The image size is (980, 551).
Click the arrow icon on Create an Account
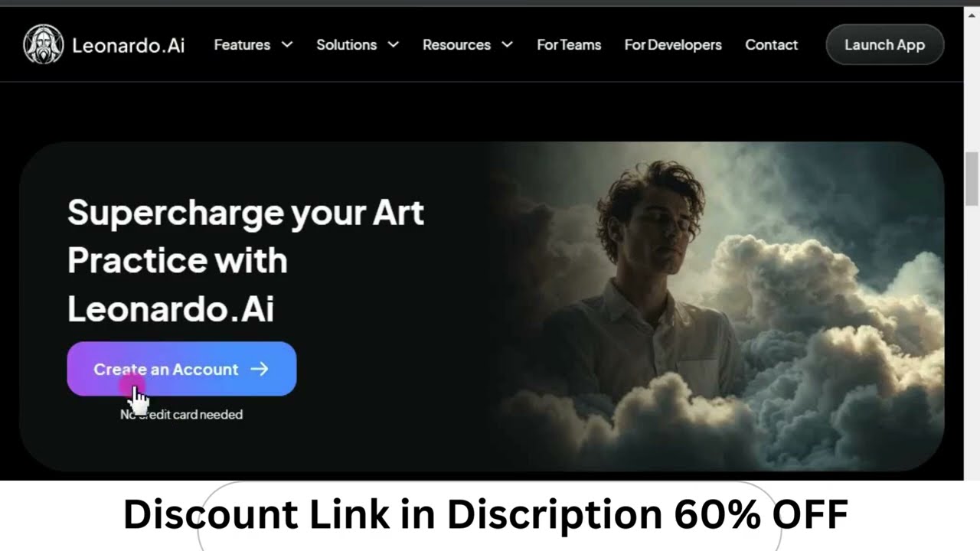[x=260, y=369]
